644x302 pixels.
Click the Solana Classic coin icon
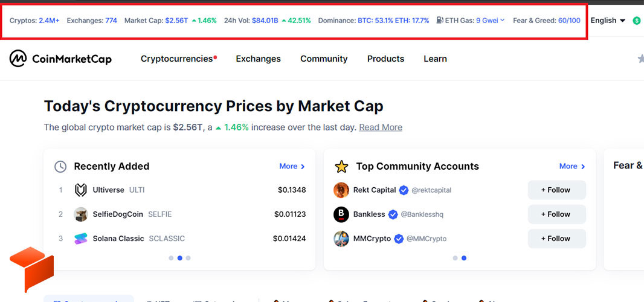click(x=80, y=239)
